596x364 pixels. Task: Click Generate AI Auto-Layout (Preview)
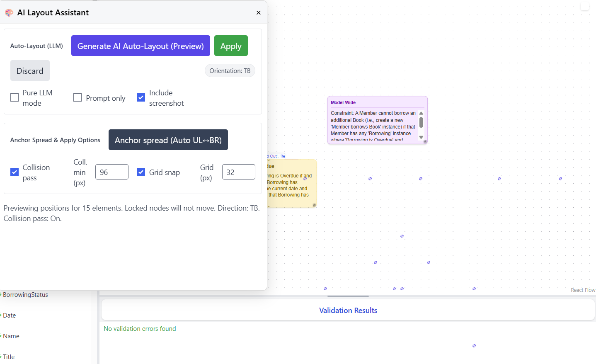pos(141,46)
